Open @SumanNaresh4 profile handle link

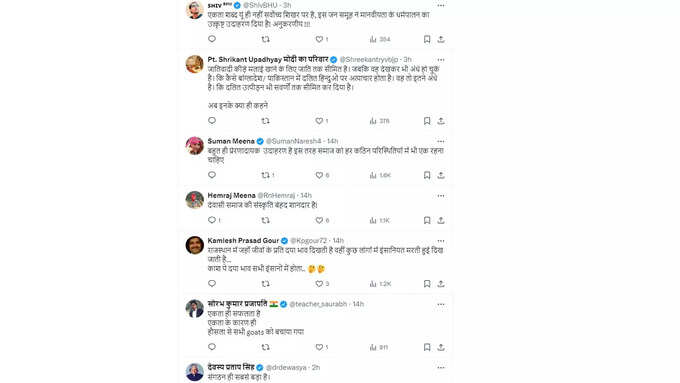(294, 141)
